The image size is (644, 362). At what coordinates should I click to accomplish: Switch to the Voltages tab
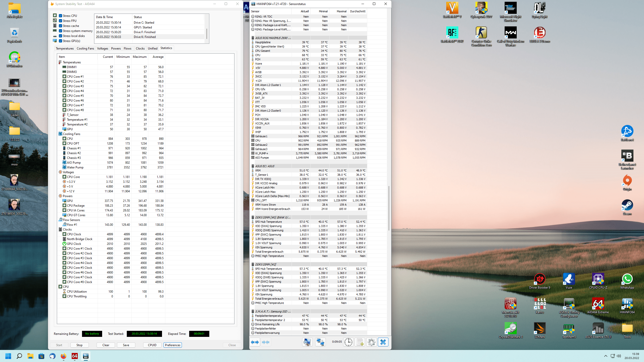102,48
